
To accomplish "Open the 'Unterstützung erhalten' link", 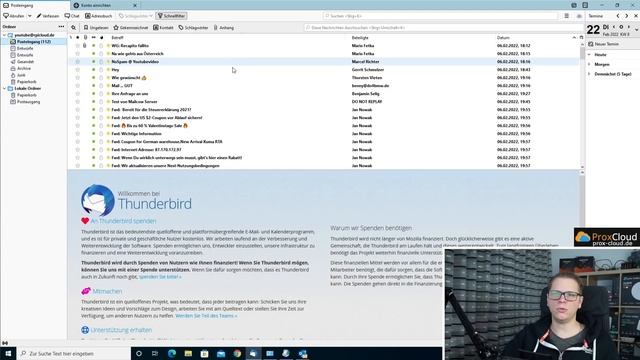I will coord(121,330).
